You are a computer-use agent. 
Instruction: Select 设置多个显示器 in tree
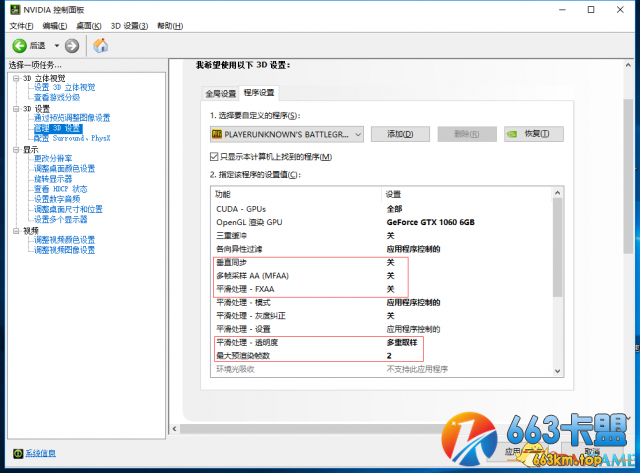[60, 220]
